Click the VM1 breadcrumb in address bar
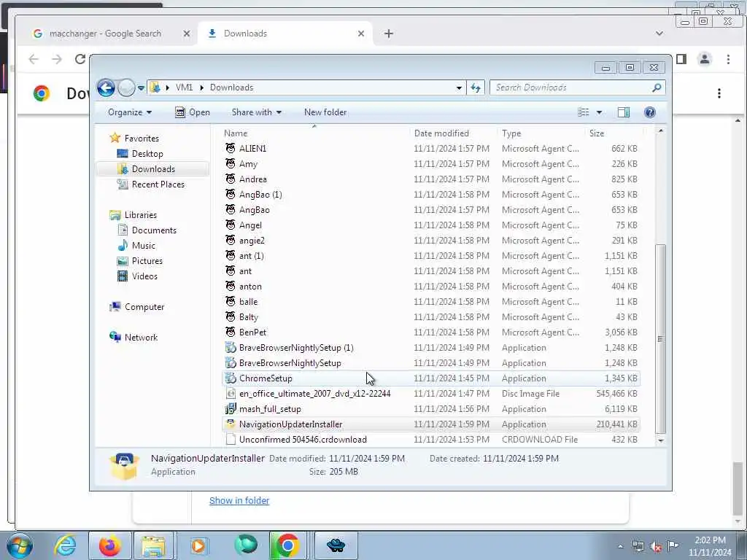 click(184, 87)
